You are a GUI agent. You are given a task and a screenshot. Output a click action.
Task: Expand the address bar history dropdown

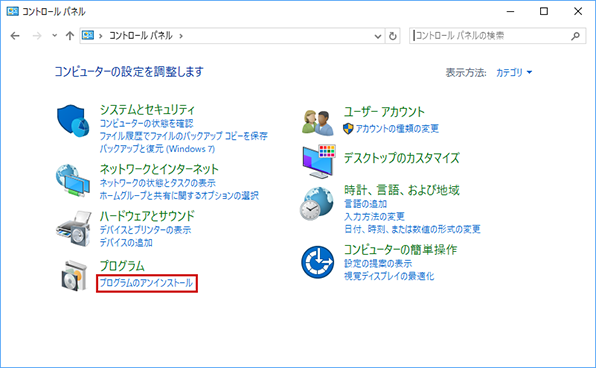click(x=378, y=36)
